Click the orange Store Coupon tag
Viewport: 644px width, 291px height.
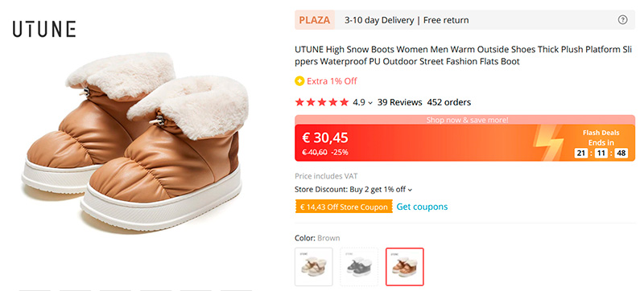coord(344,207)
